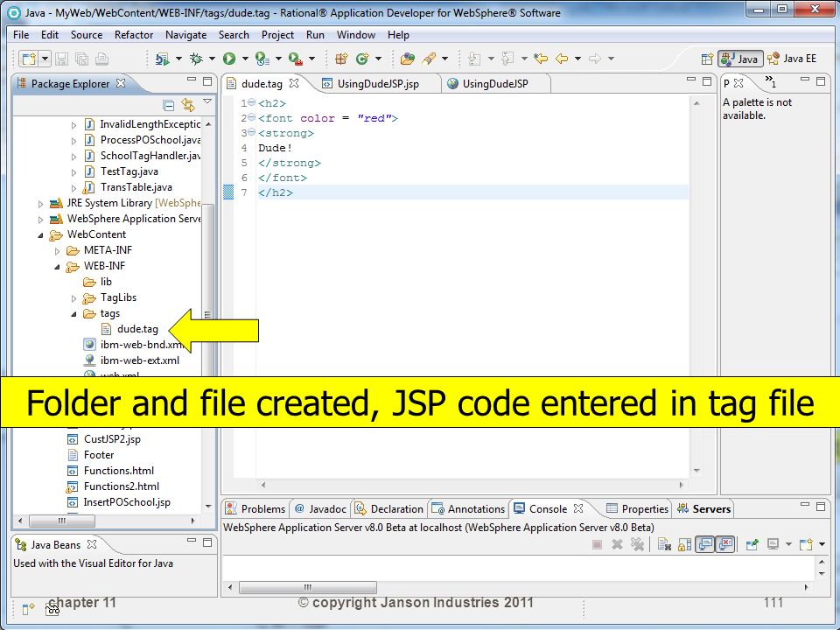The height and width of the screenshot is (630, 840).
Task: Collapse the WebContent folder
Action: tap(40, 235)
